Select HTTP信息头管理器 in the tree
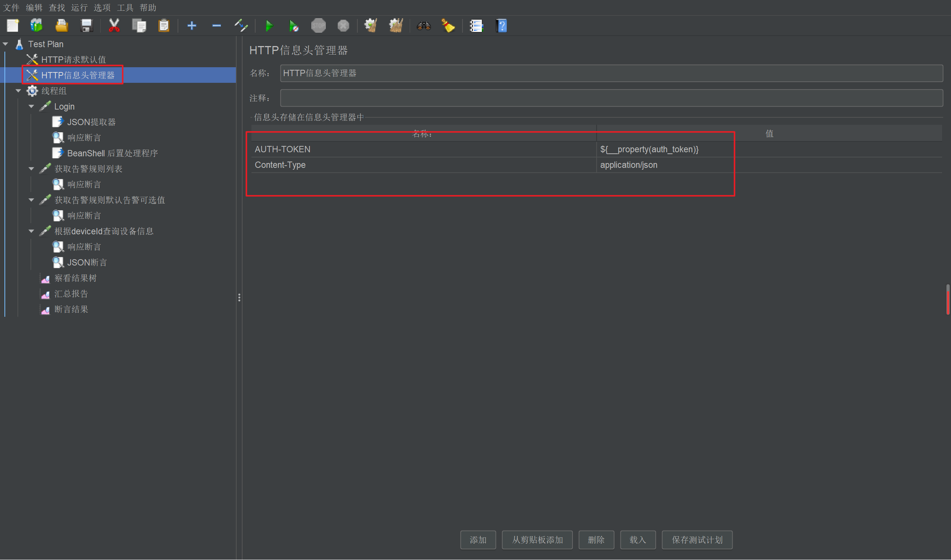The width and height of the screenshot is (951, 560). (78, 75)
